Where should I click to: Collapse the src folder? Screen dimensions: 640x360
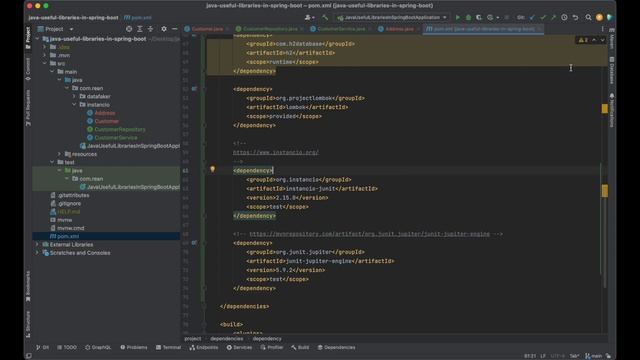(x=44, y=63)
